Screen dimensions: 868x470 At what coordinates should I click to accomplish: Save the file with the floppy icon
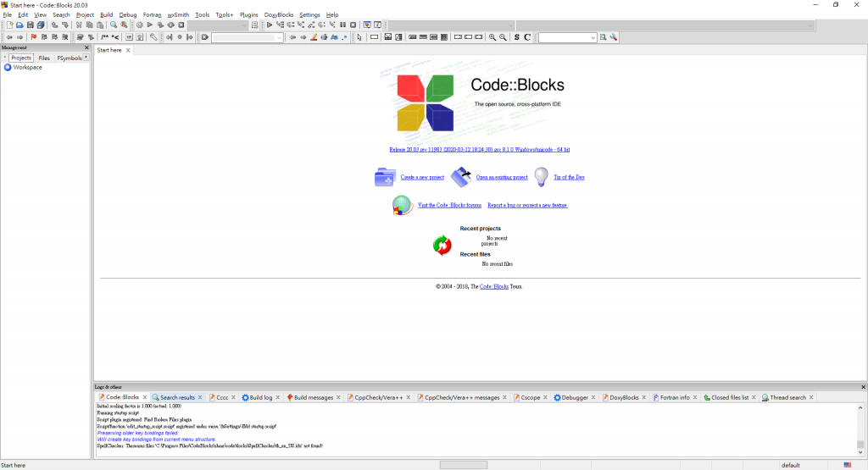[30, 25]
